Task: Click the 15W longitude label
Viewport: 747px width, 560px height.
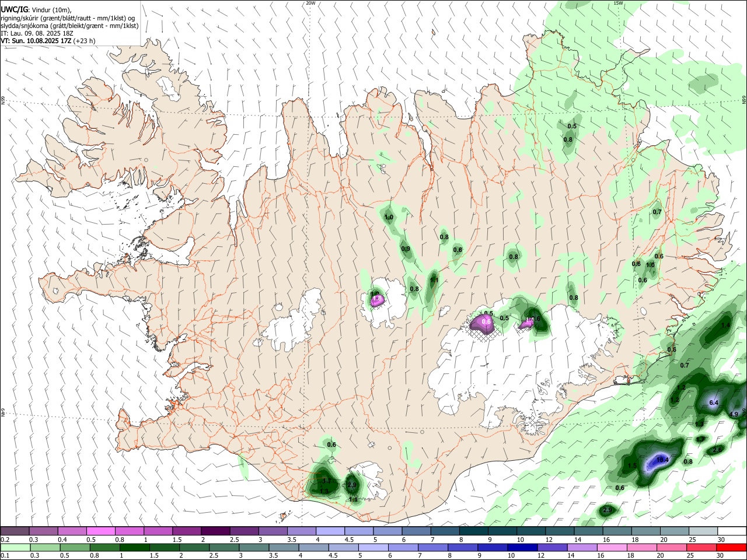Action: (x=618, y=3)
